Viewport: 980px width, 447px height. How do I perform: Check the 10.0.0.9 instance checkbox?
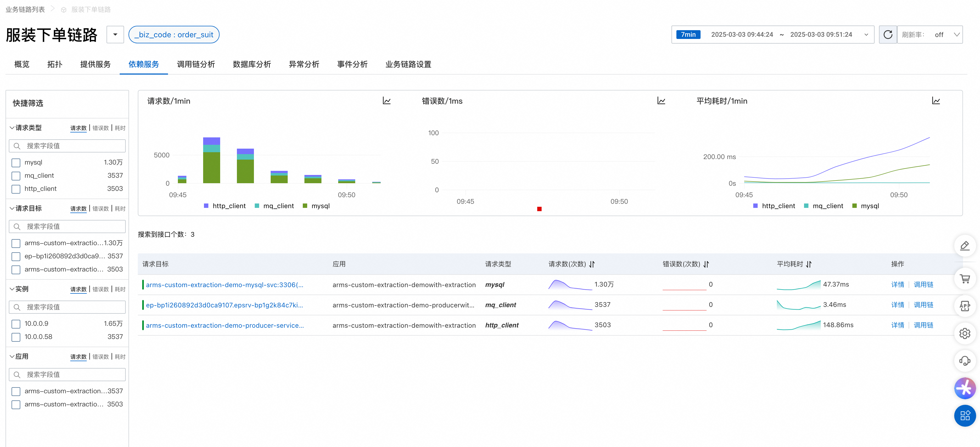click(16, 324)
